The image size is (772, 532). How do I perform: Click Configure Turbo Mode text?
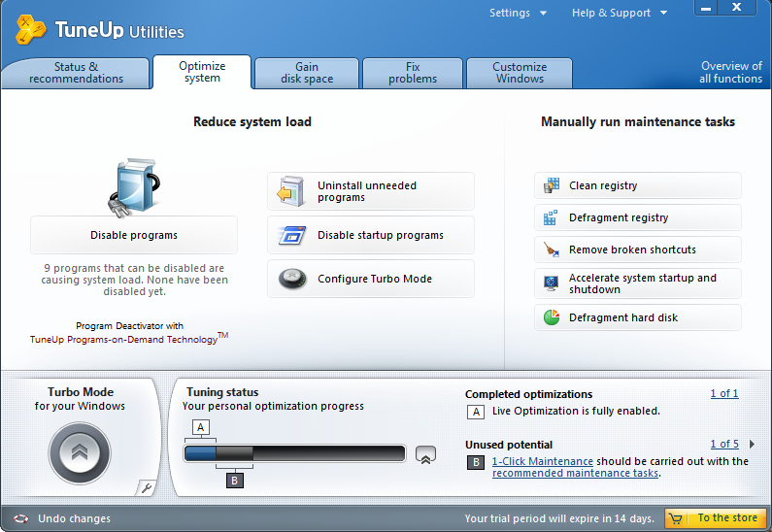tap(375, 279)
